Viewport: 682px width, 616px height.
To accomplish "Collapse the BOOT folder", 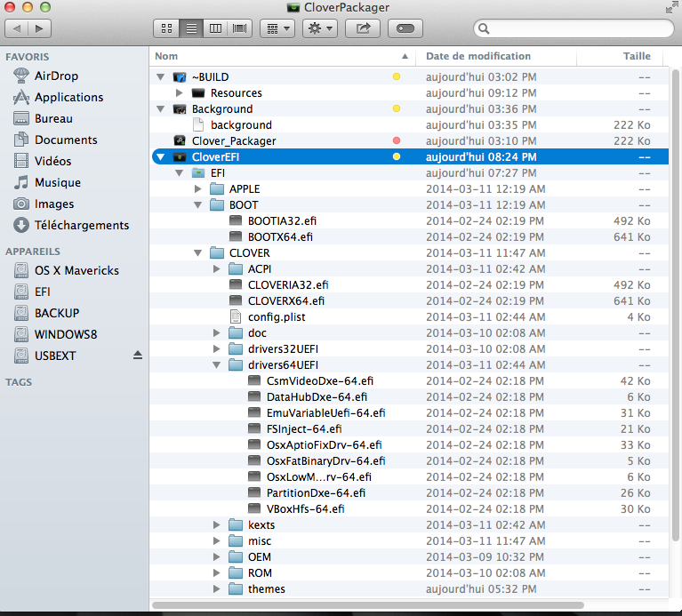I will click(x=198, y=205).
